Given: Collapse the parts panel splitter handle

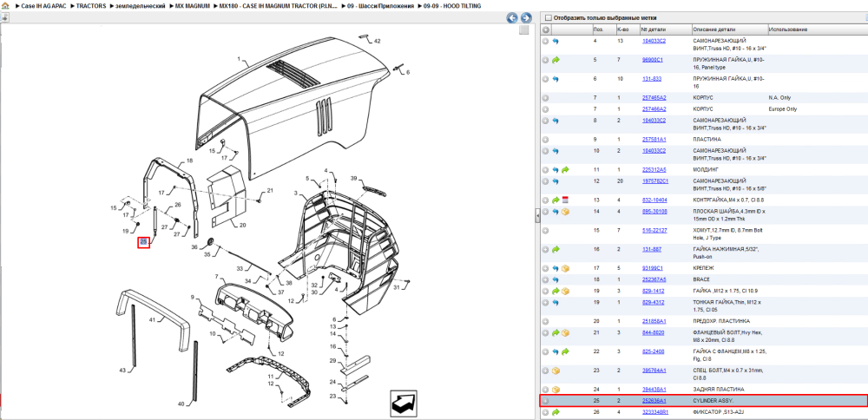Looking at the screenshot, I should pyautogui.click(x=537, y=216).
